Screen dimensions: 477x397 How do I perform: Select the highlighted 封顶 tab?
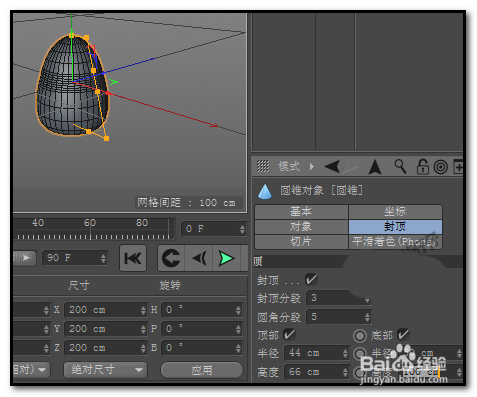(395, 227)
